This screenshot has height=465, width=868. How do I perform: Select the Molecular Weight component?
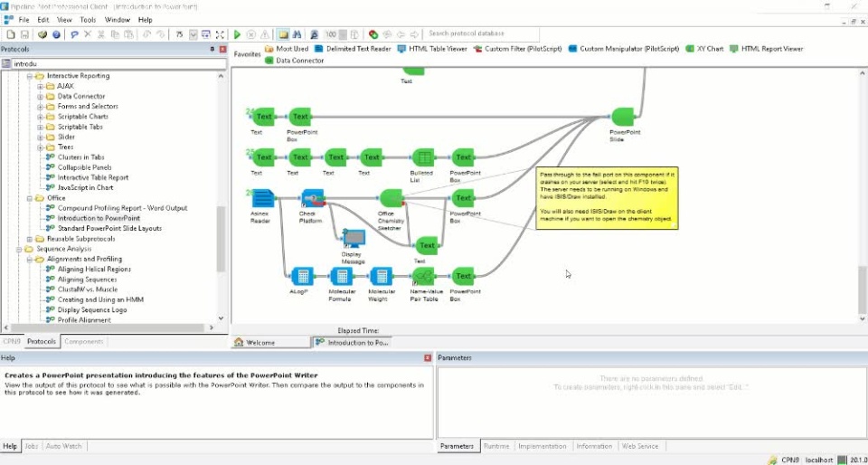(381, 276)
